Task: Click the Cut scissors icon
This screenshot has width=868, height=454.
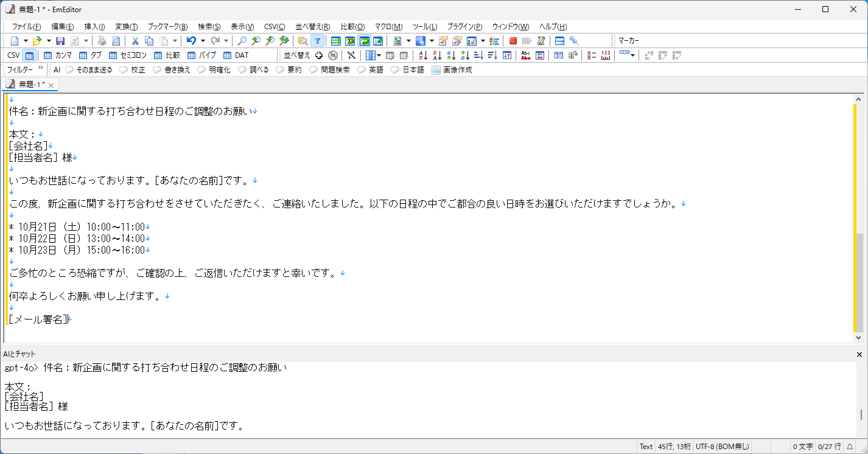Action: 134,40
